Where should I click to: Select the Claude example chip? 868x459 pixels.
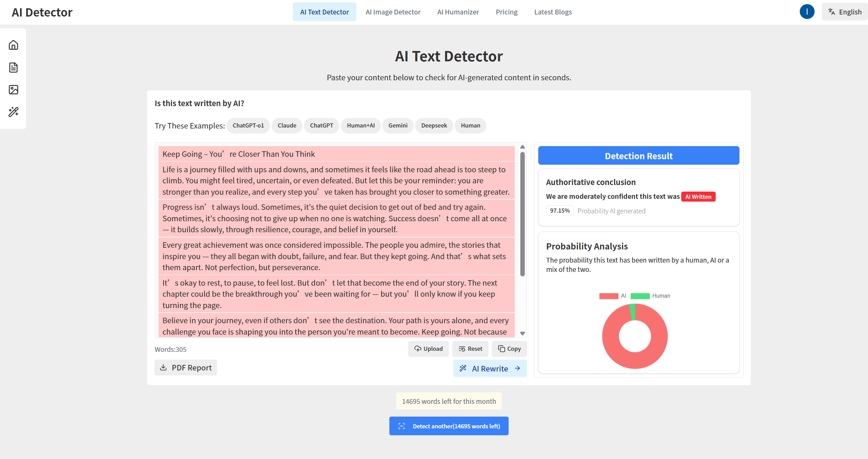[x=287, y=125]
